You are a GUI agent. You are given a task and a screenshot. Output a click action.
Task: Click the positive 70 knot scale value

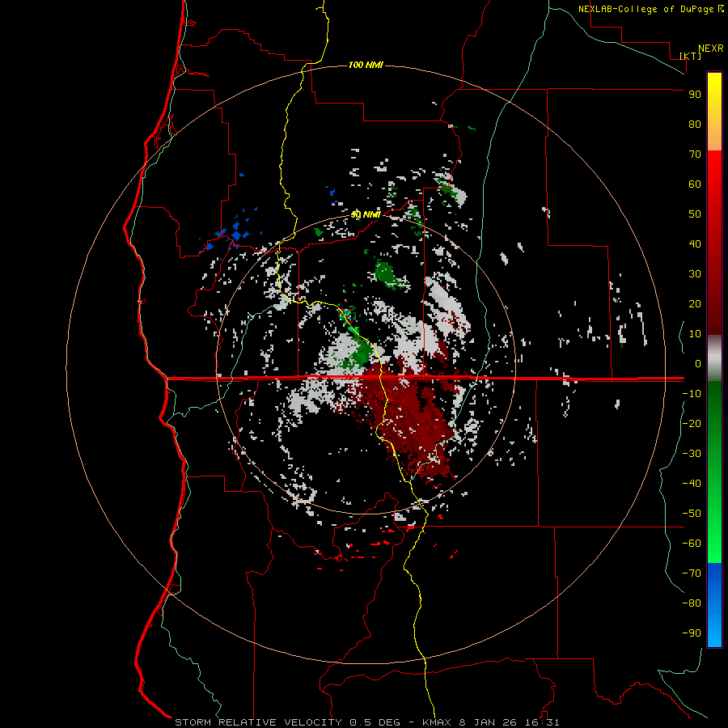tap(695, 154)
